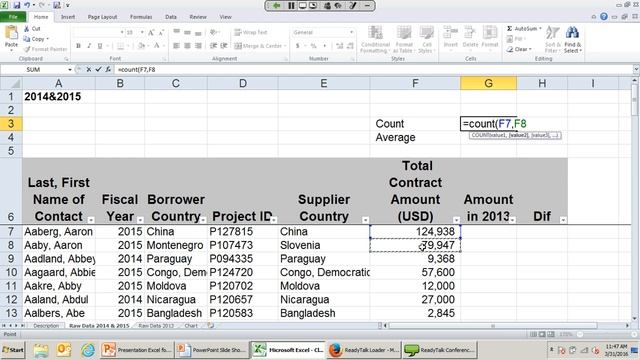Switch to the Page Layout tab
Image resolution: width=640 pixels, height=360 pixels.
point(102,17)
